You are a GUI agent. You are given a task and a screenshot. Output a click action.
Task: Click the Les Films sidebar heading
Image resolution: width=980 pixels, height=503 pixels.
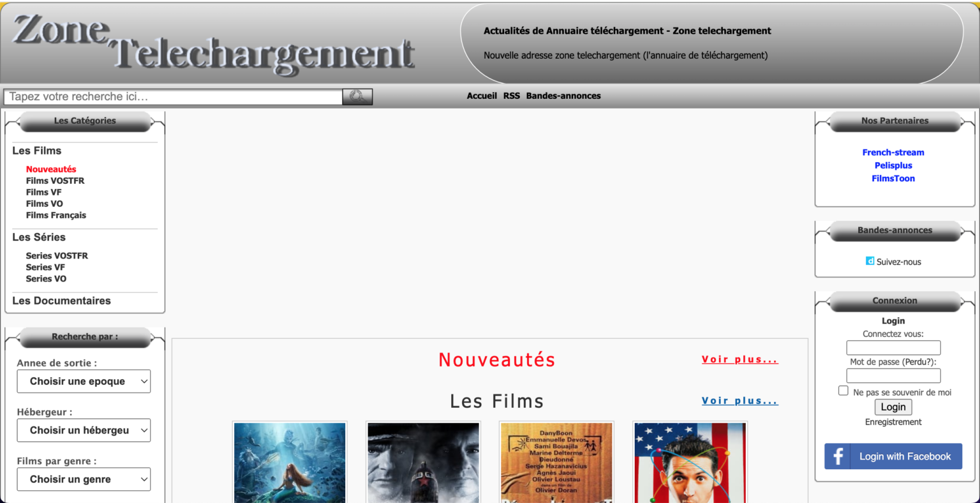37,151
